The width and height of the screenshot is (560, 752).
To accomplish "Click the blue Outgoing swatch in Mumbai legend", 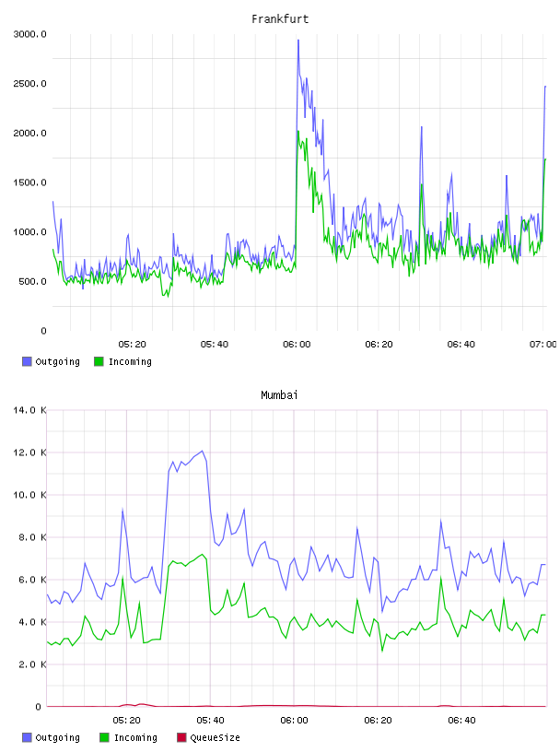I will click(x=27, y=737).
